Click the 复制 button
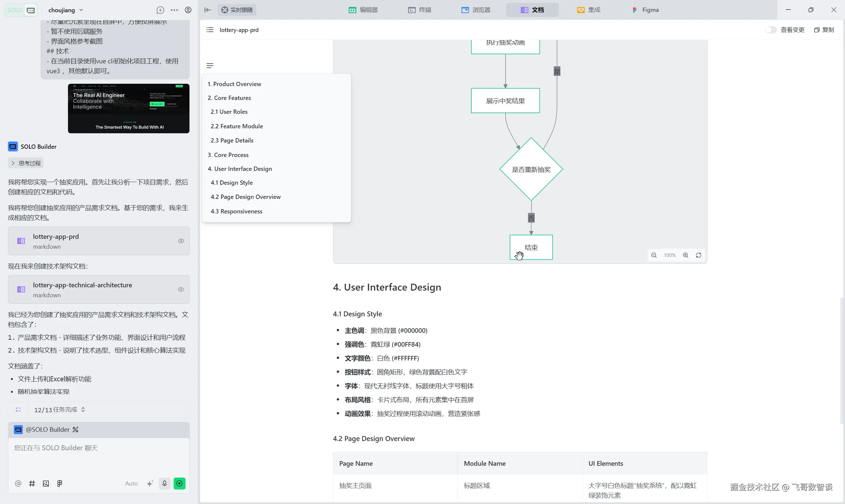Screen dimensions: 845x504 (x=824, y=30)
